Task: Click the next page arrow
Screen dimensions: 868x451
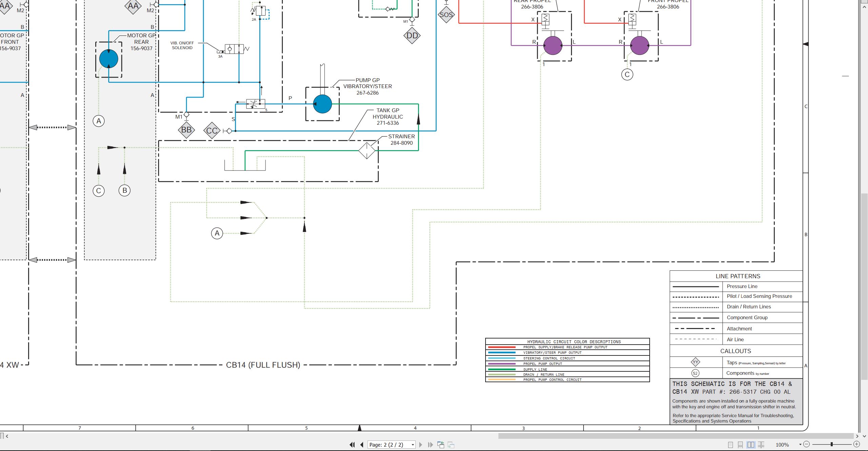Action: click(x=421, y=445)
